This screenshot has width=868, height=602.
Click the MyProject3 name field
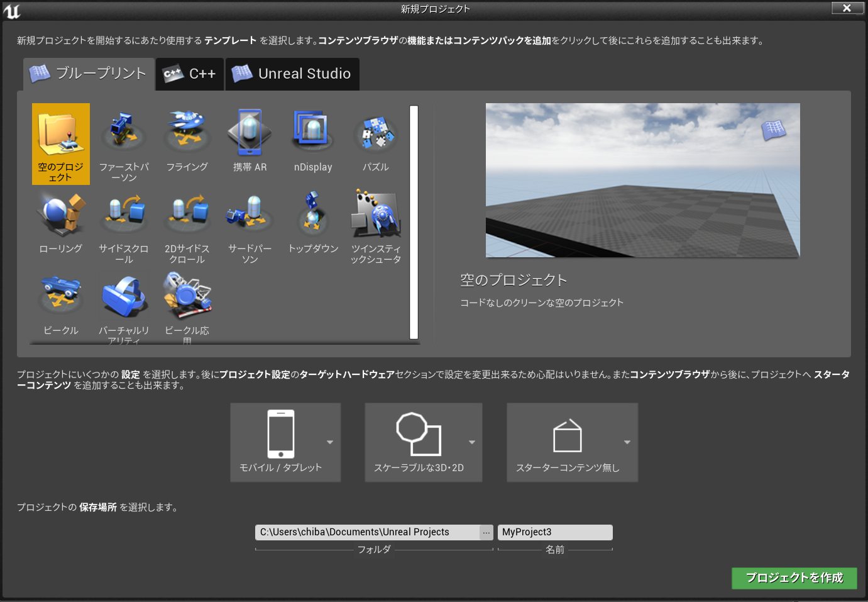(555, 532)
